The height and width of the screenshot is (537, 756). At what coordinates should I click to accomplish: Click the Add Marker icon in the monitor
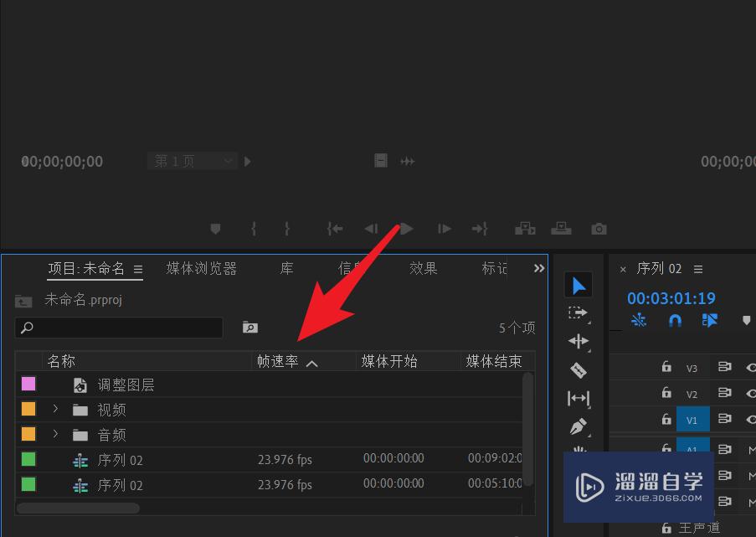pos(215,228)
